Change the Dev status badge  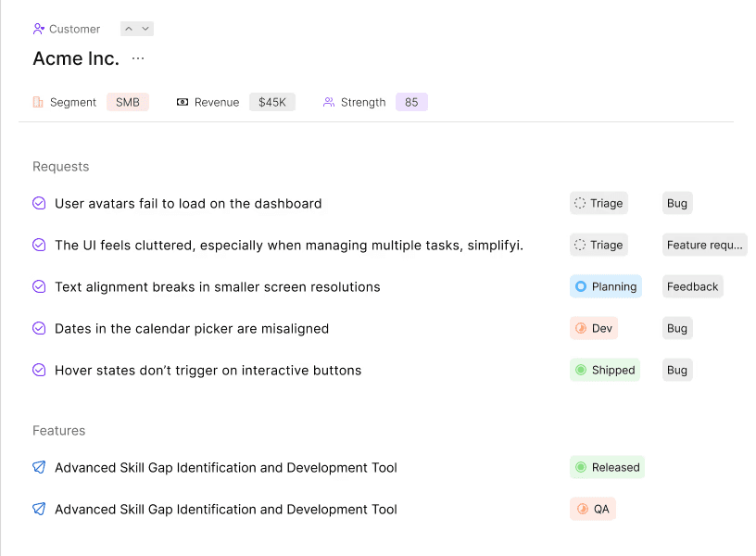594,328
